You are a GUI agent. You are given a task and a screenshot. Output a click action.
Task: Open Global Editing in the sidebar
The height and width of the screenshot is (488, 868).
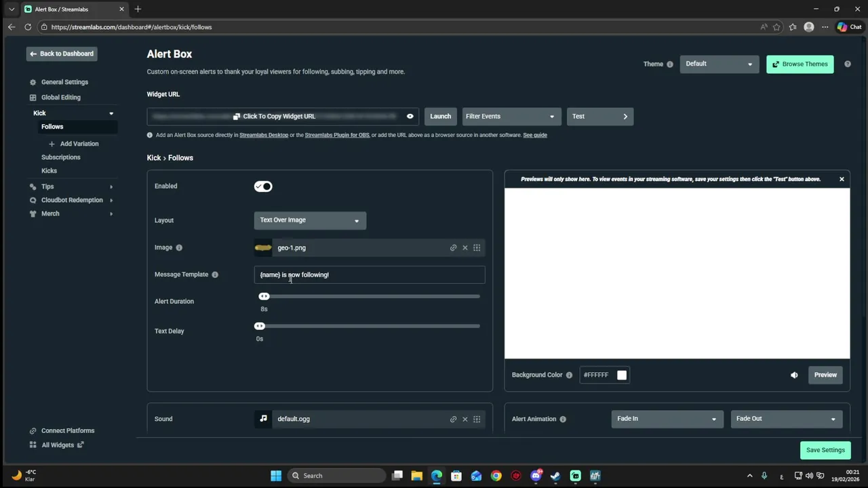coord(60,97)
